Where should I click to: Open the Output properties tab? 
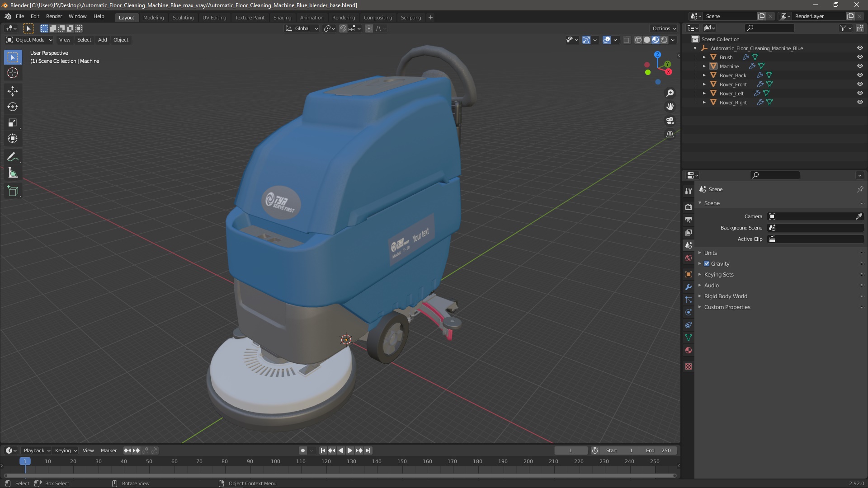[689, 220]
